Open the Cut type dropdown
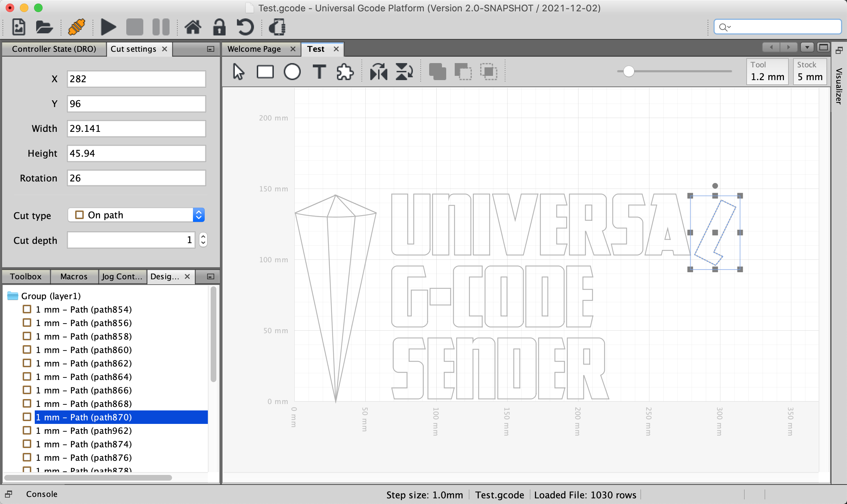The height and width of the screenshot is (504, 847). (x=198, y=214)
